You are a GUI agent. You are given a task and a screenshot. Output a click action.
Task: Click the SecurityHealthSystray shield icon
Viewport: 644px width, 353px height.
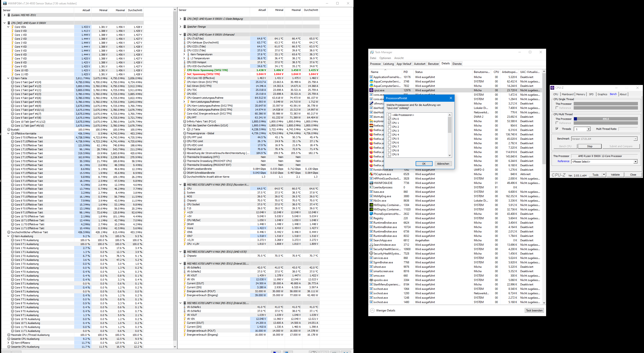(x=371, y=253)
